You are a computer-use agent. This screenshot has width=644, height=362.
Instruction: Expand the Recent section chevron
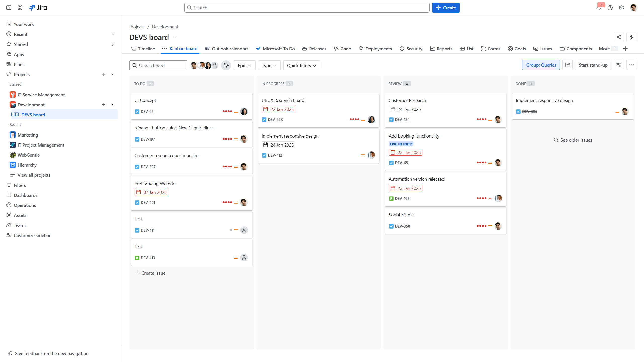tap(113, 34)
